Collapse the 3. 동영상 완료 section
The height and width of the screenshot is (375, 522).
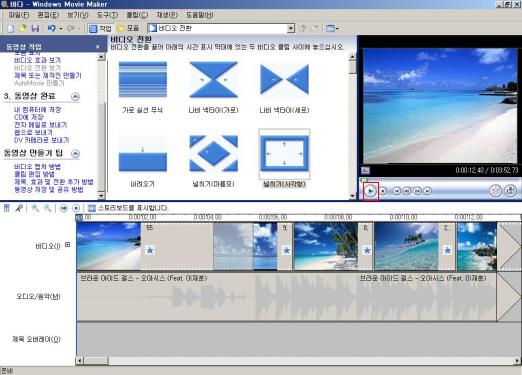point(76,97)
